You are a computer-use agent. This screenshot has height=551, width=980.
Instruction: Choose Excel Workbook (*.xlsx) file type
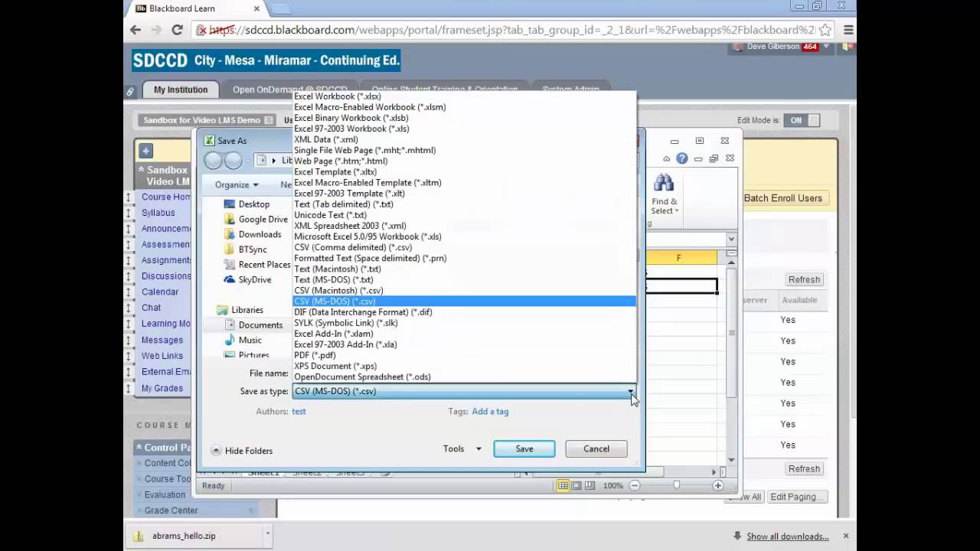(464, 96)
